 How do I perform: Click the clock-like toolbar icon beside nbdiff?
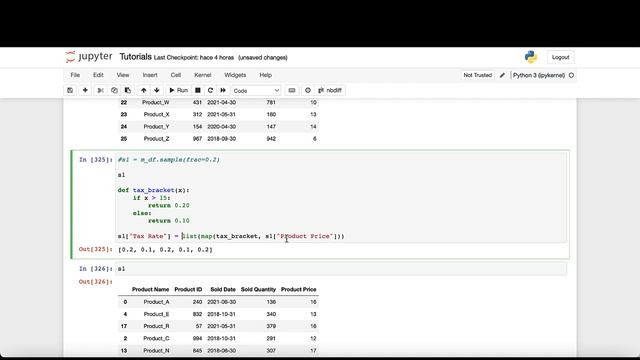click(308, 90)
